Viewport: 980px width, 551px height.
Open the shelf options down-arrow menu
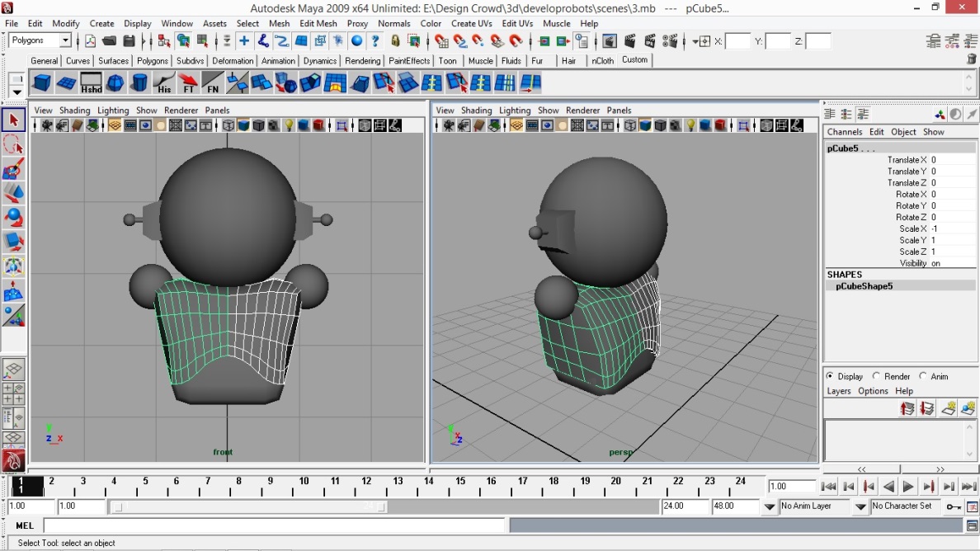point(16,92)
